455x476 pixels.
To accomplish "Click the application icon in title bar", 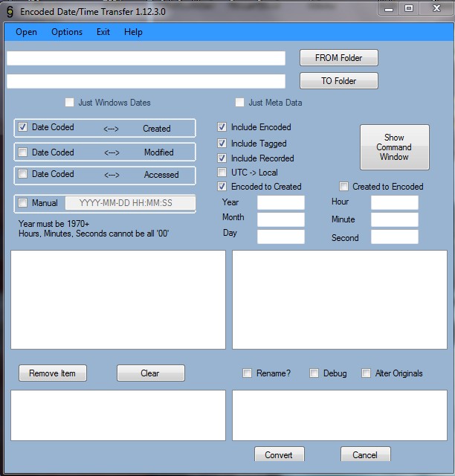I will point(10,12).
